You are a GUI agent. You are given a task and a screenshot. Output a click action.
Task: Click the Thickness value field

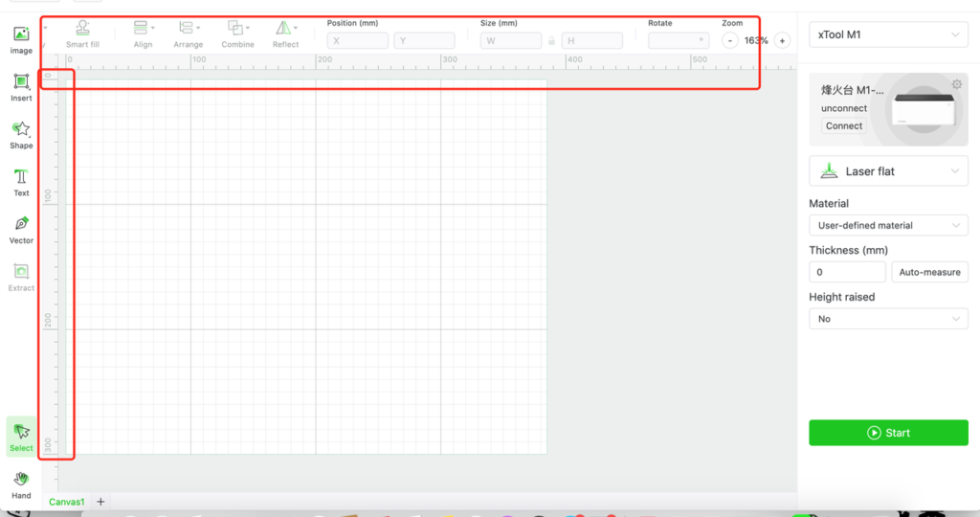click(847, 272)
